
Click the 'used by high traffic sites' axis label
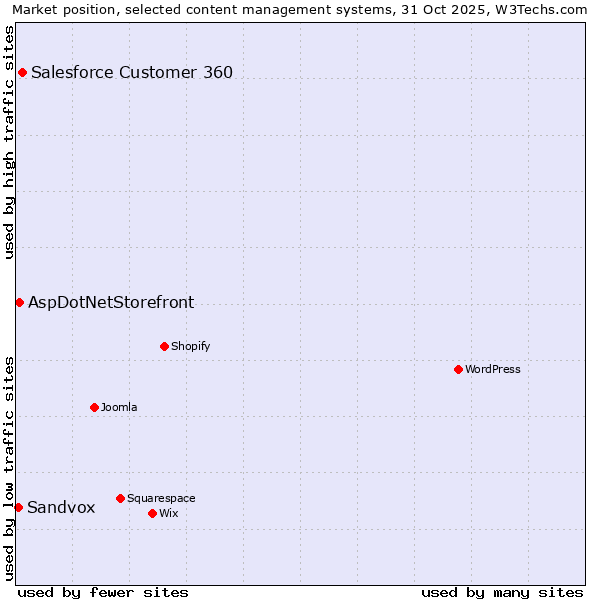click(10, 142)
